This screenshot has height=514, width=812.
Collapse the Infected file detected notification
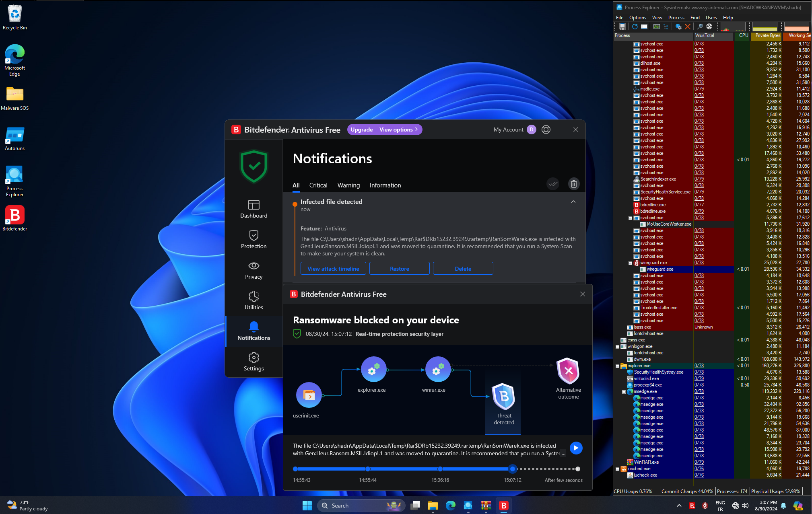pos(573,201)
